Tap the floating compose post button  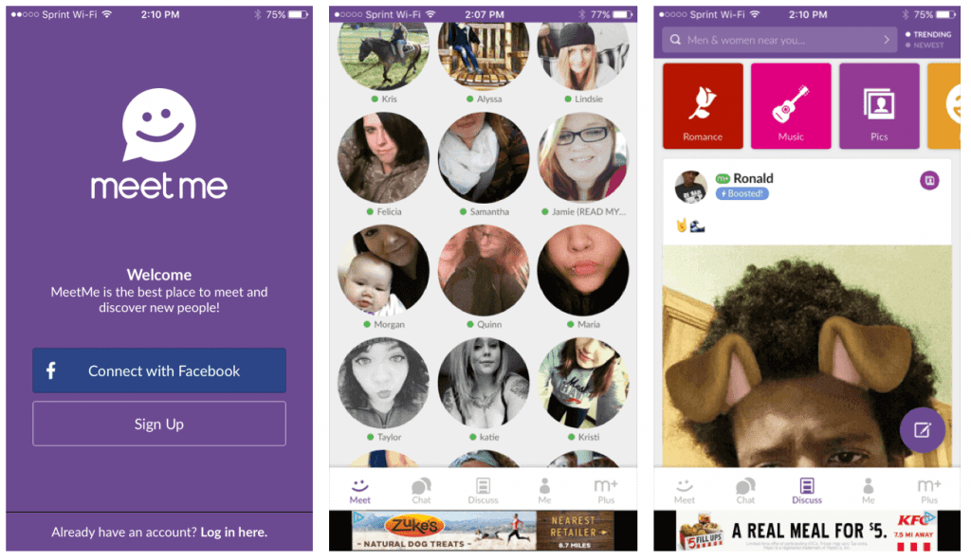(922, 430)
